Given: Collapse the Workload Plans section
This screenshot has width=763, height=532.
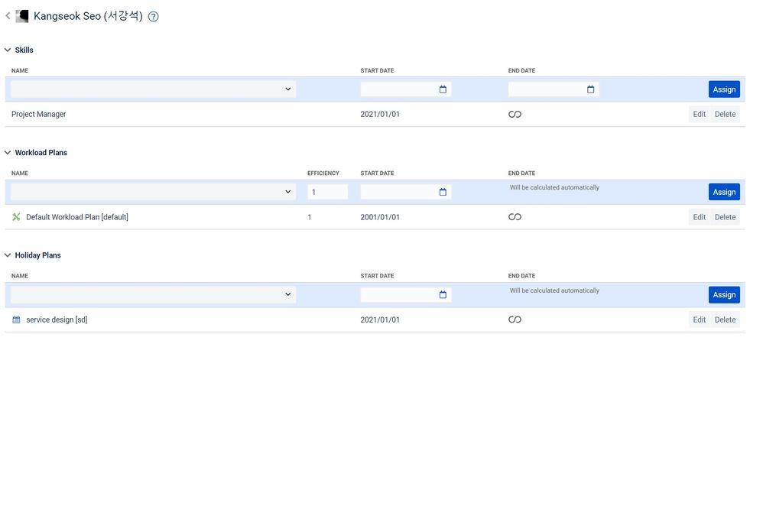Looking at the screenshot, I should [x=8, y=153].
